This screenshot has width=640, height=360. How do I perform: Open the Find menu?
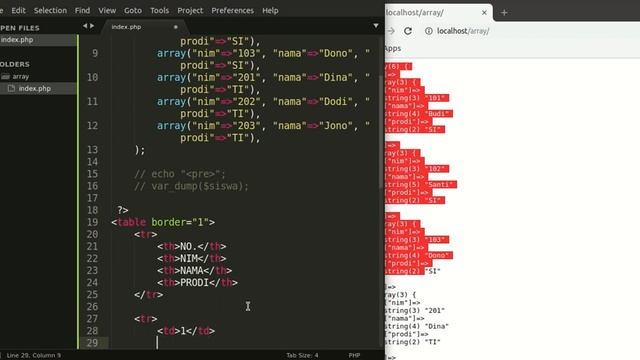82,11
